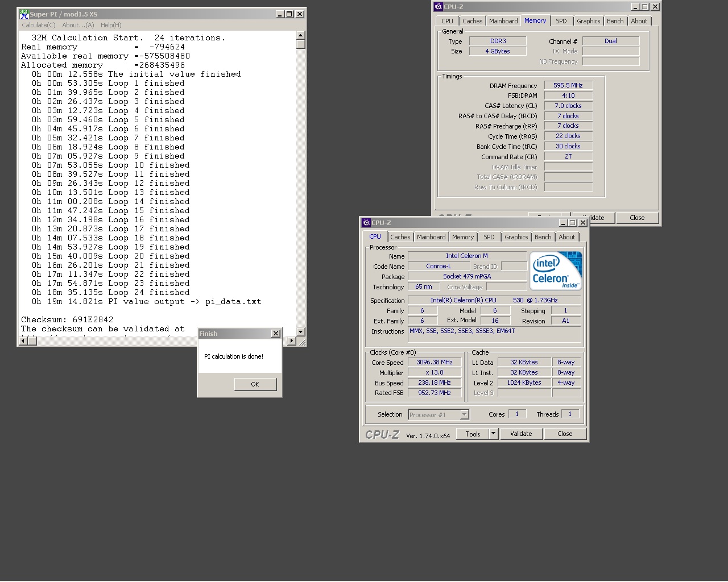
Task: Click OK in the Finish dialog
Action: click(255, 384)
